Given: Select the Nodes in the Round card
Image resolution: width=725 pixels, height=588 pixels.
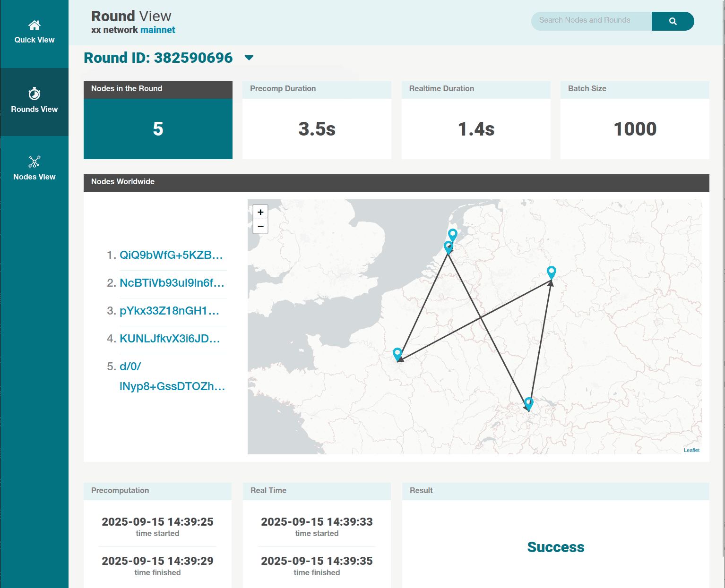Looking at the screenshot, I should click(158, 120).
